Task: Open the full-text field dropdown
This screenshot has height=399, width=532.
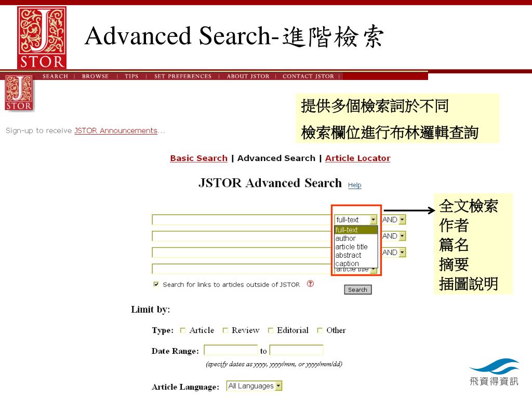Action: pos(355,220)
